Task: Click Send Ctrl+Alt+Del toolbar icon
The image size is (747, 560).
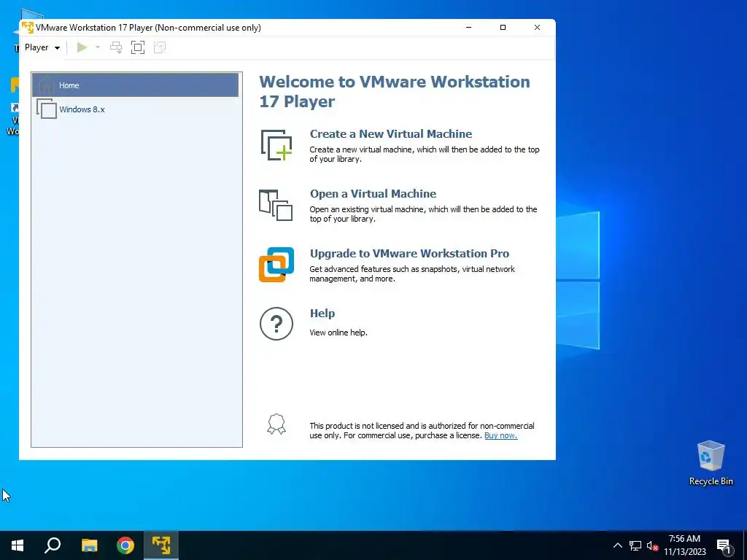Action: (116, 47)
